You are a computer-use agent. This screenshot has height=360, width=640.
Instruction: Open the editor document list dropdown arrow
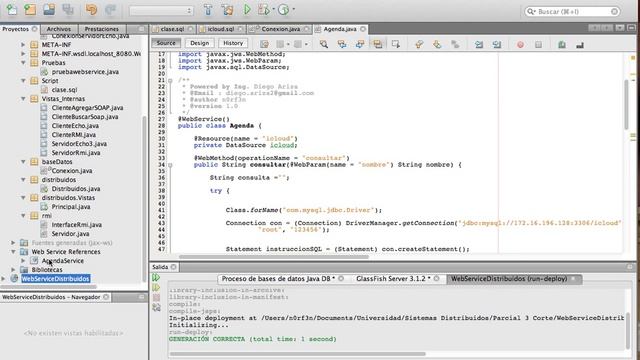coord(620,28)
